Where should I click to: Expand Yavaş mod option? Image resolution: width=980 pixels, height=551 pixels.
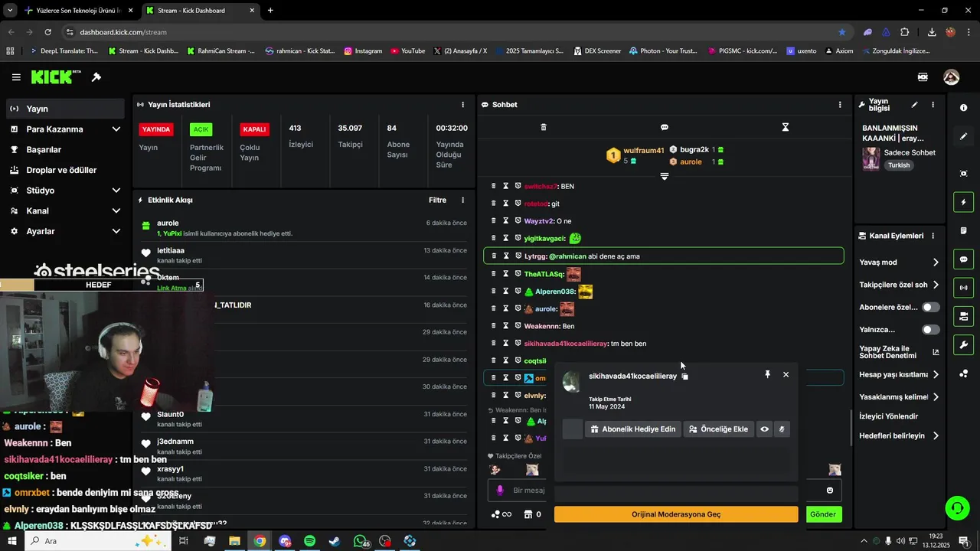coord(936,262)
